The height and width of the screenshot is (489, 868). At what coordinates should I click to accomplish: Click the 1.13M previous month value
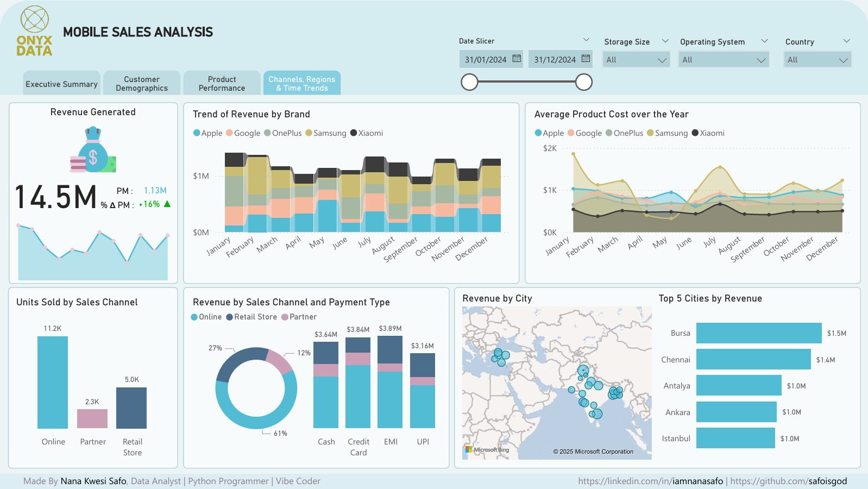[x=155, y=191]
